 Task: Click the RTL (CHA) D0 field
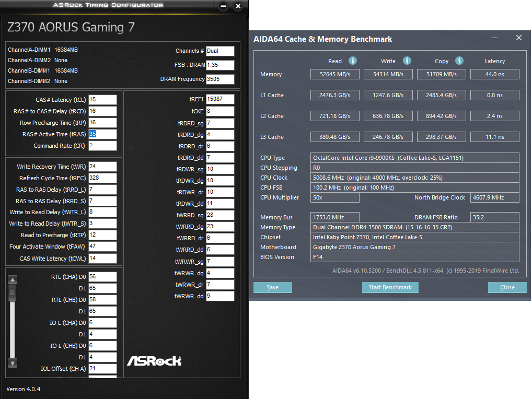[x=102, y=277]
